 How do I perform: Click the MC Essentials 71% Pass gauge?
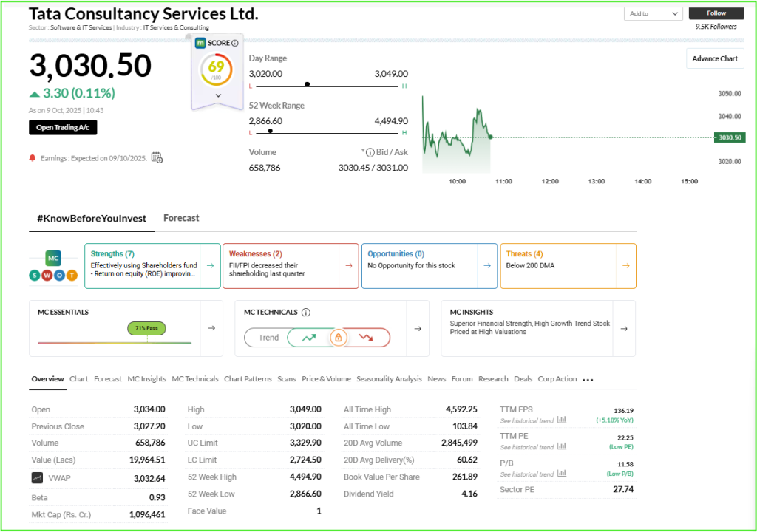tap(146, 327)
